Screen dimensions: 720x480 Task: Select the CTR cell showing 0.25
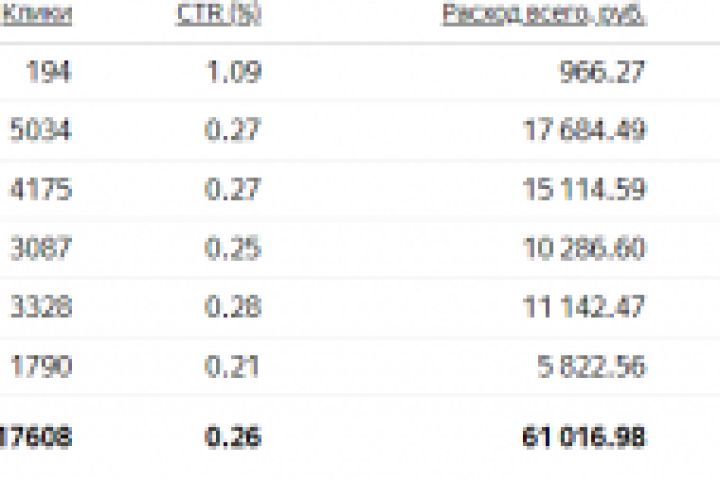point(234,247)
